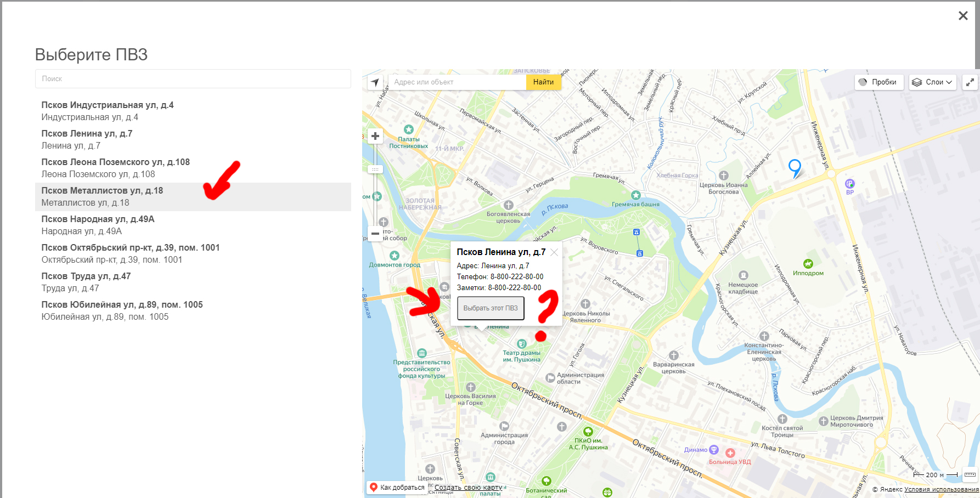Click the map zoom slider handle
Image resolution: width=980 pixels, height=498 pixels.
click(x=375, y=169)
